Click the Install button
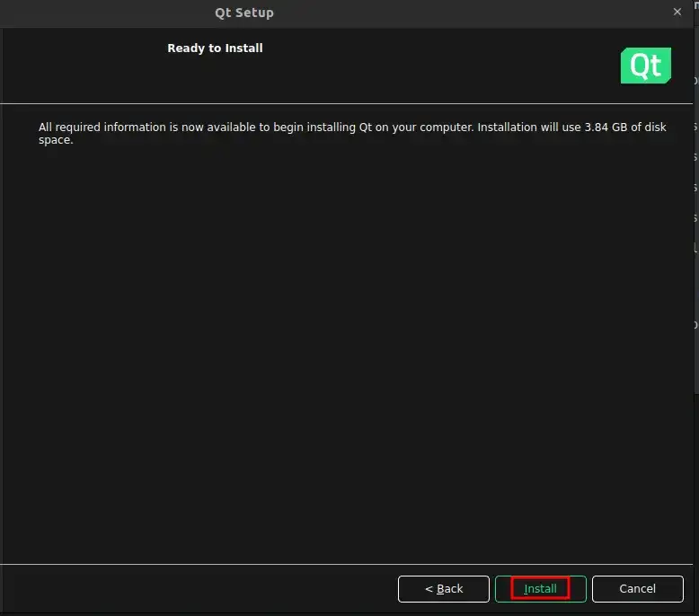This screenshot has height=616, width=699. (x=540, y=588)
